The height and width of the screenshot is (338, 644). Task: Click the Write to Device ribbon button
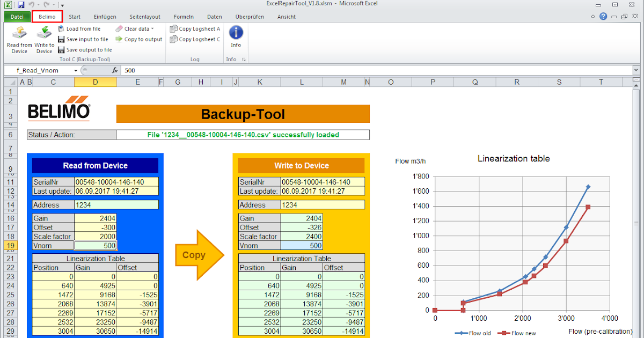(45, 40)
